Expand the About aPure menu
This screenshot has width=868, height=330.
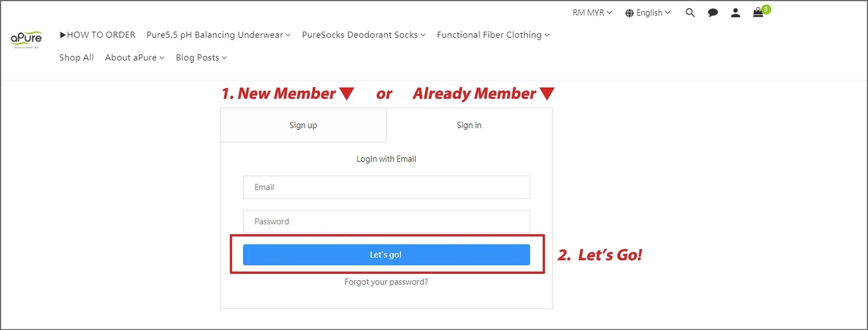[135, 58]
